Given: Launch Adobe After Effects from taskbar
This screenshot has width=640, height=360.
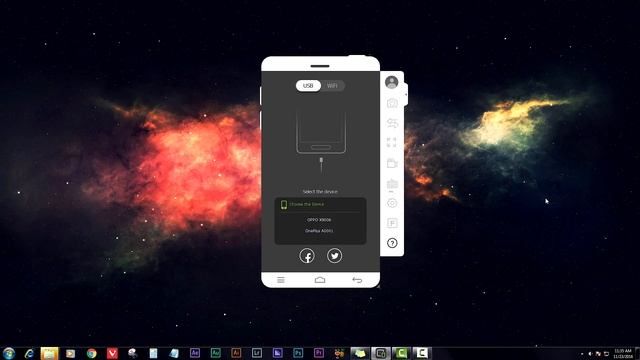Looking at the screenshot, I should pyautogui.click(x=195, y=353).
